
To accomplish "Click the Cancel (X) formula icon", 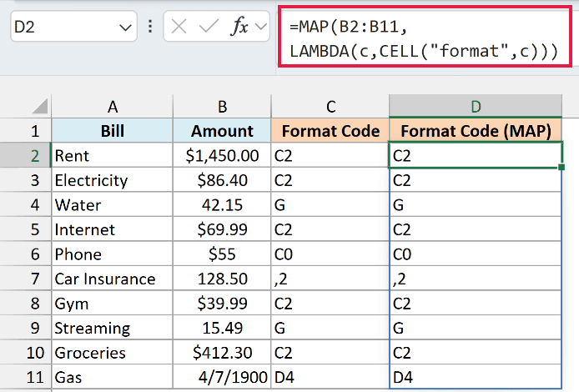I will pyautogui.click(x=179, y=27).
